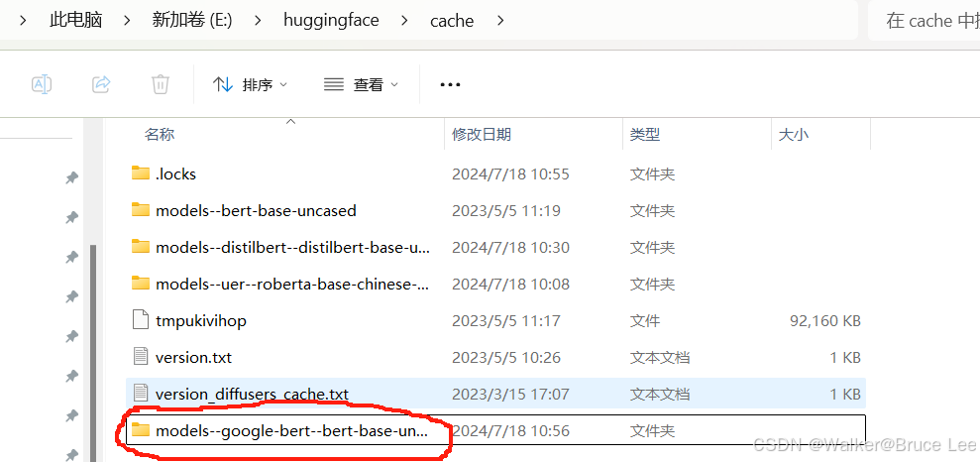Select tmpukivihop file icon
Image resolution: width=980 pixels, height=462 pixels.
point(141,320)
